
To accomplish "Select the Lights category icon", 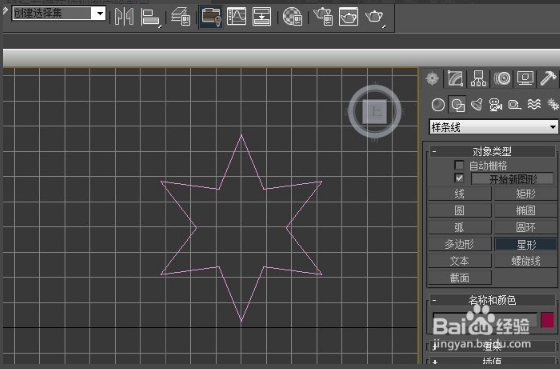I will pos(477,105).
